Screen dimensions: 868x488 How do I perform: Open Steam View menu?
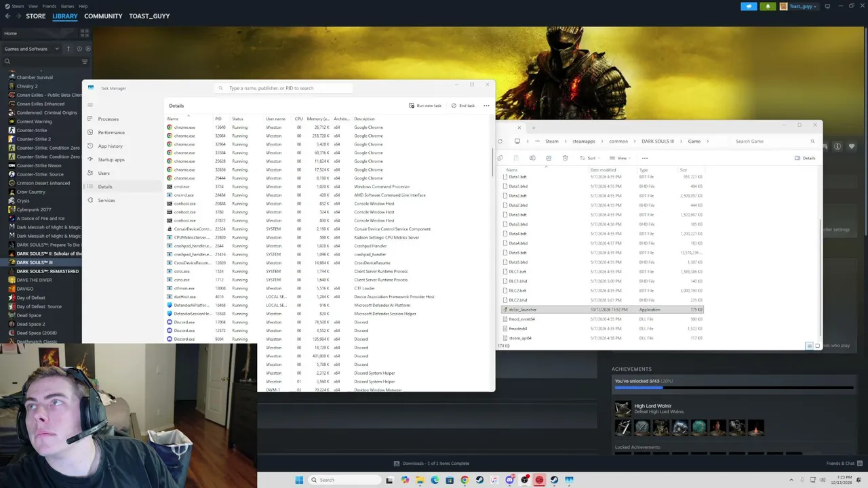point(33,6)
